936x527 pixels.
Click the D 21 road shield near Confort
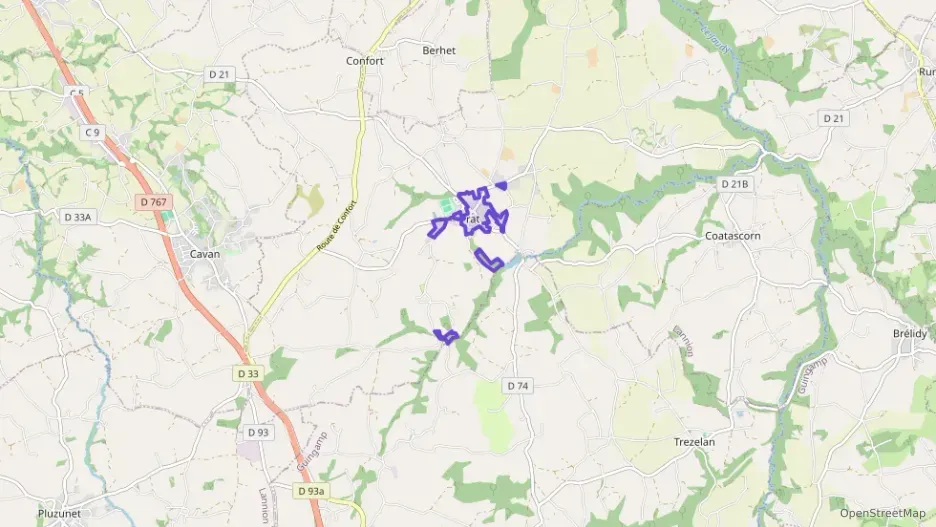click(x=219, y=75)
